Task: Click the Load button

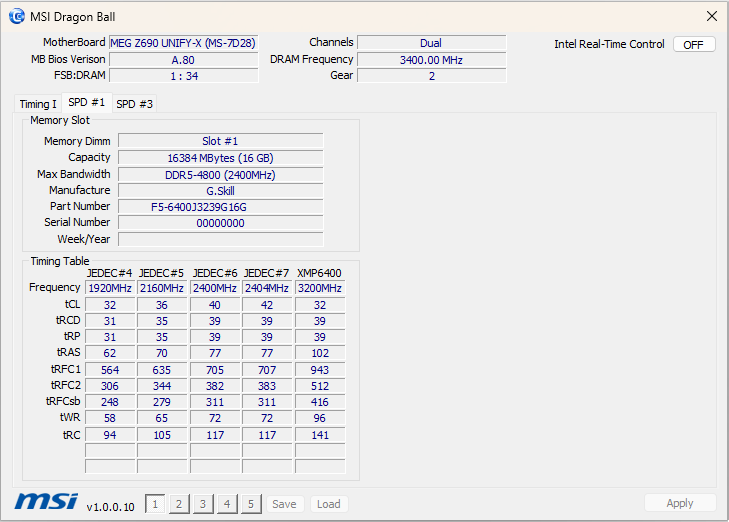Action: (x=329, y=504)
